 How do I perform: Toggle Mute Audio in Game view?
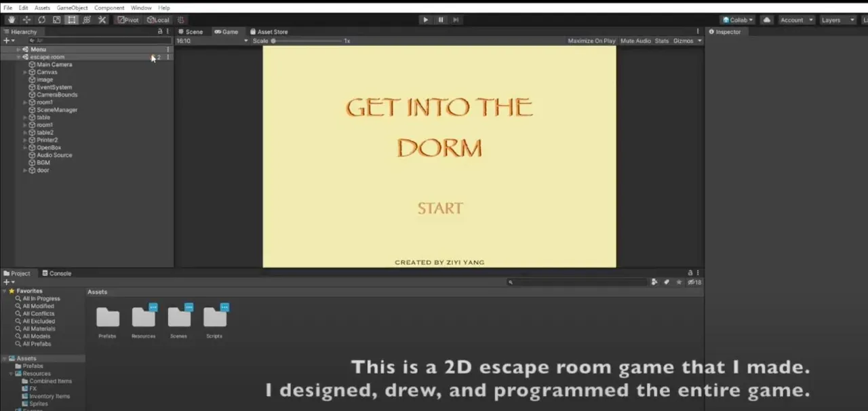635,41
